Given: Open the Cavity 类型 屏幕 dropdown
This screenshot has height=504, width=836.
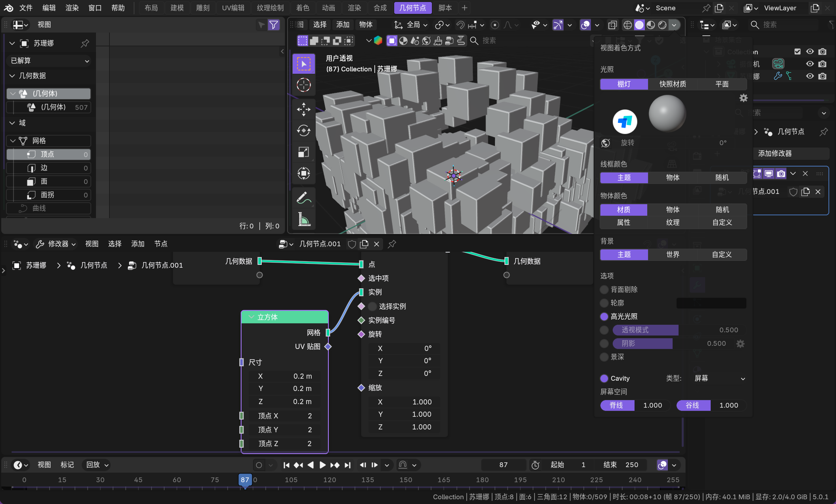Looking at the screenshot, I should (719, 378).
